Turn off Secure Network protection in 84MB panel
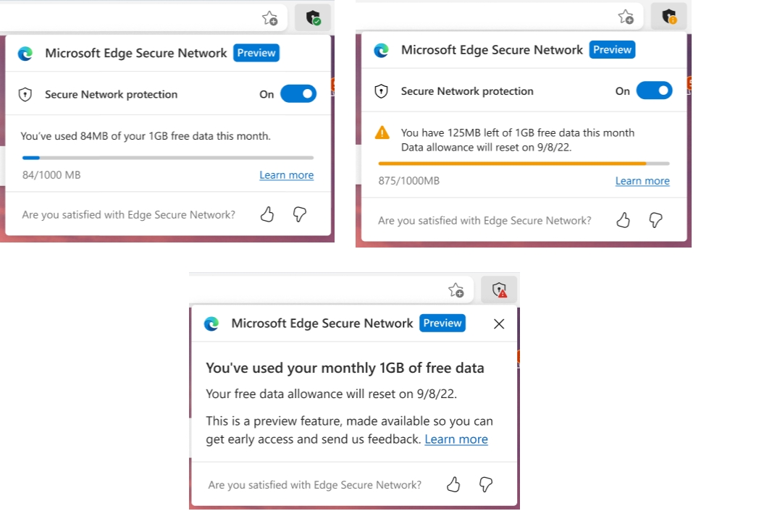The width and height of the screenshot is (772, 532). pyautogui.click(x=298, y=94)
